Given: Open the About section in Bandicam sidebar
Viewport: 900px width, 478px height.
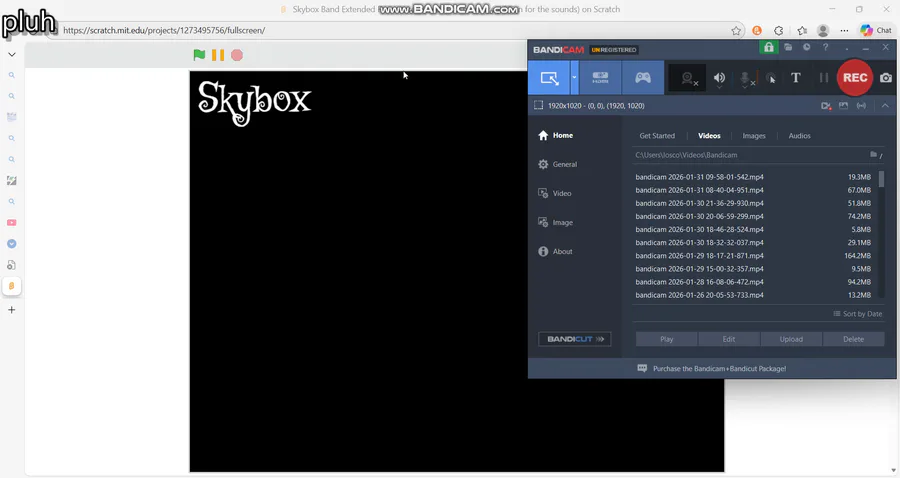Looking at the screenshot, I should (x=555, y=251).
